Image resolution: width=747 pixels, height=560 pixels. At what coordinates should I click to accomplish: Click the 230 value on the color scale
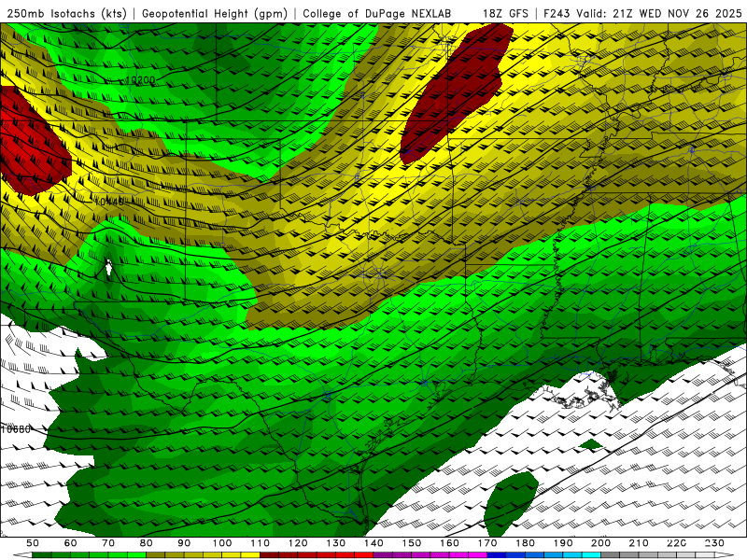click(x=714, y=543)
